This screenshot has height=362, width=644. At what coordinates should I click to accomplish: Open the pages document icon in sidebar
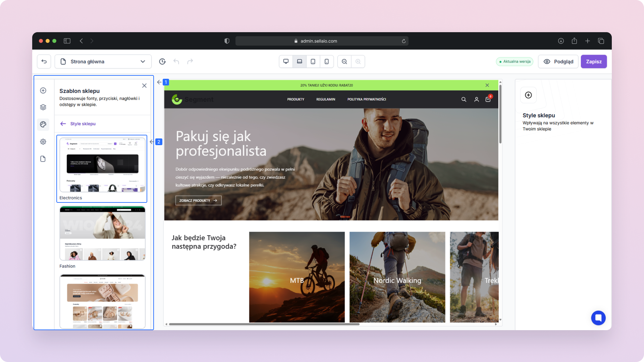(43, 159)
